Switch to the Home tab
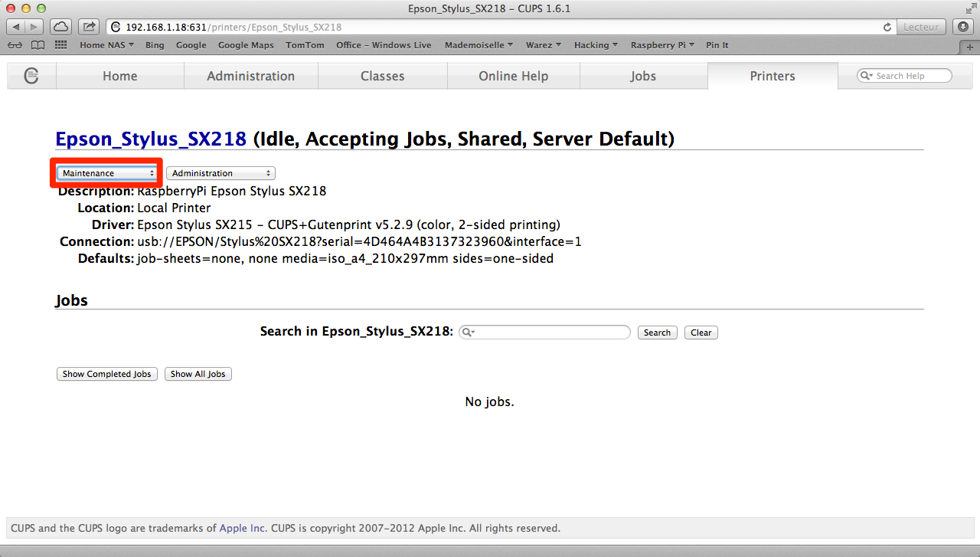Image resolution: width=980 pixels, height=557 pixels. click(x=120, y=76)
